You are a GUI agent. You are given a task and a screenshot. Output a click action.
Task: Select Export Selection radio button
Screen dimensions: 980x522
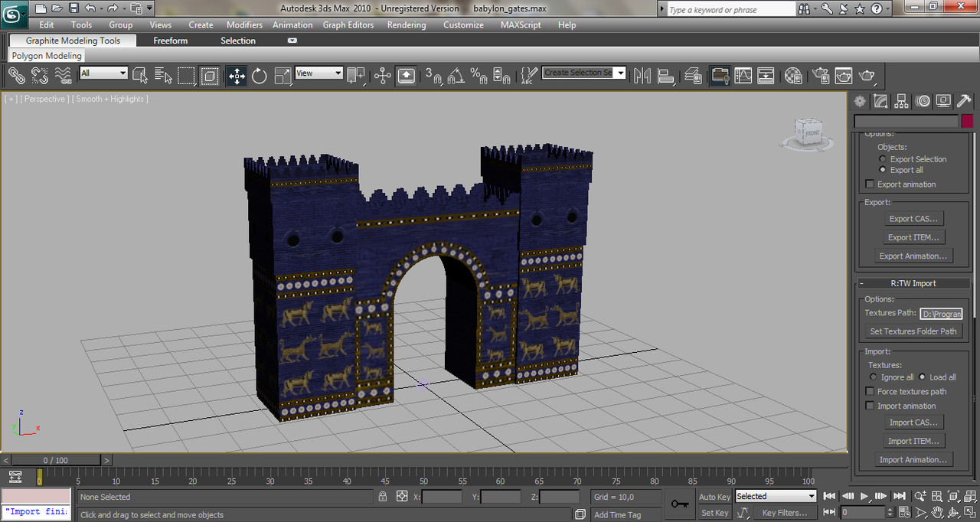[883, 159]
